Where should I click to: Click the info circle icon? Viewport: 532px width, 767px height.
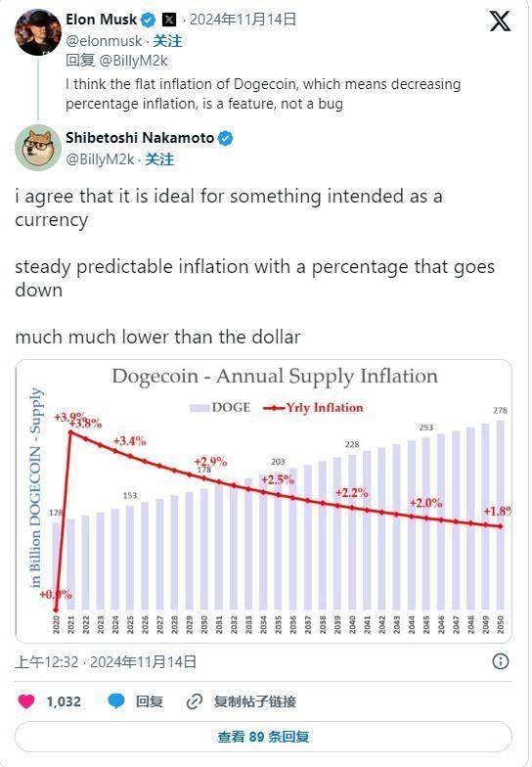(x=501, y=661)
